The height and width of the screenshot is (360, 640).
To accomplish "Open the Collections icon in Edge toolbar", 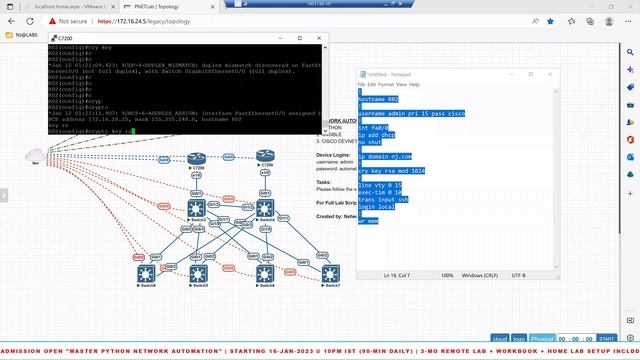I will point(590,21).
